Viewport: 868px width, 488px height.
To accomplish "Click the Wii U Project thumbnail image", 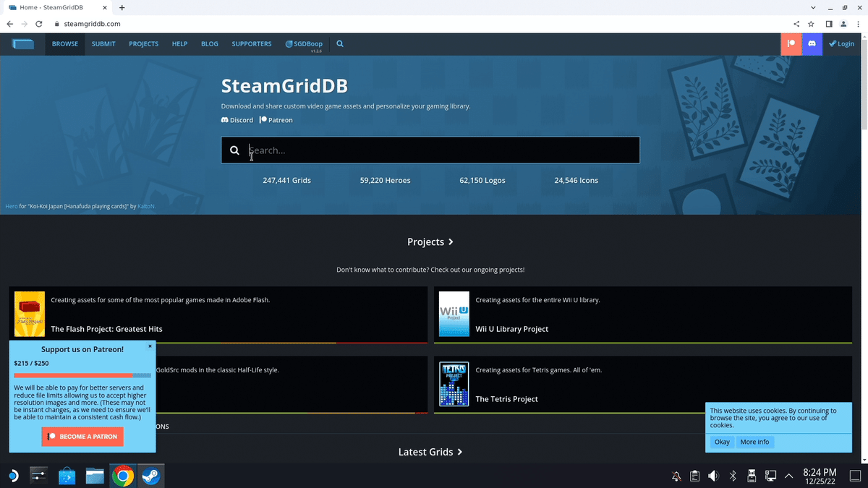I will [454, 314].
